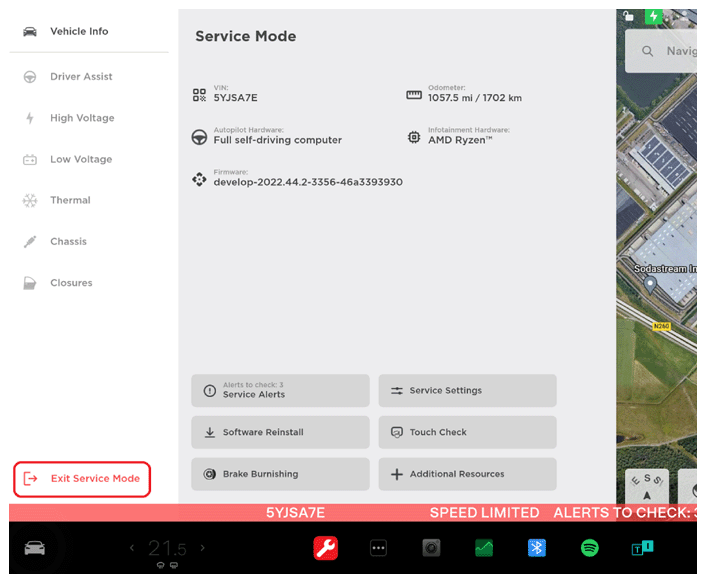
Task: Start Software Reinstall
Action: (280, 433)
